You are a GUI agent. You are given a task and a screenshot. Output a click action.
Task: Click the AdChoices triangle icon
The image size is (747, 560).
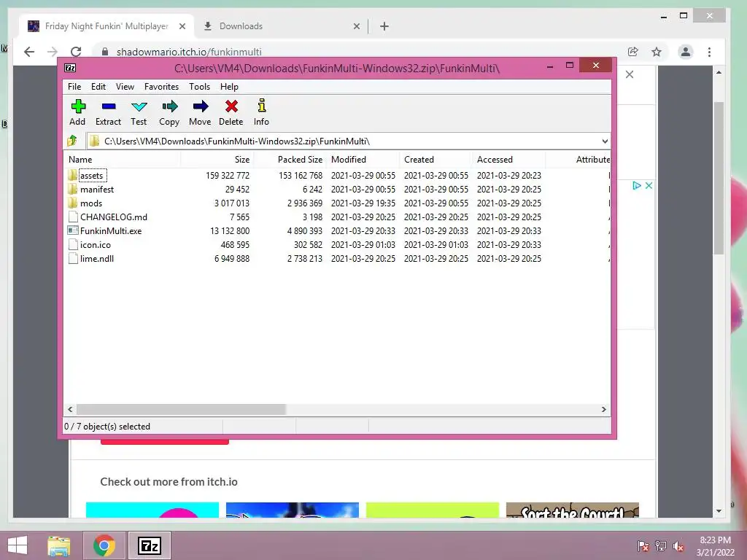[636, 186]
